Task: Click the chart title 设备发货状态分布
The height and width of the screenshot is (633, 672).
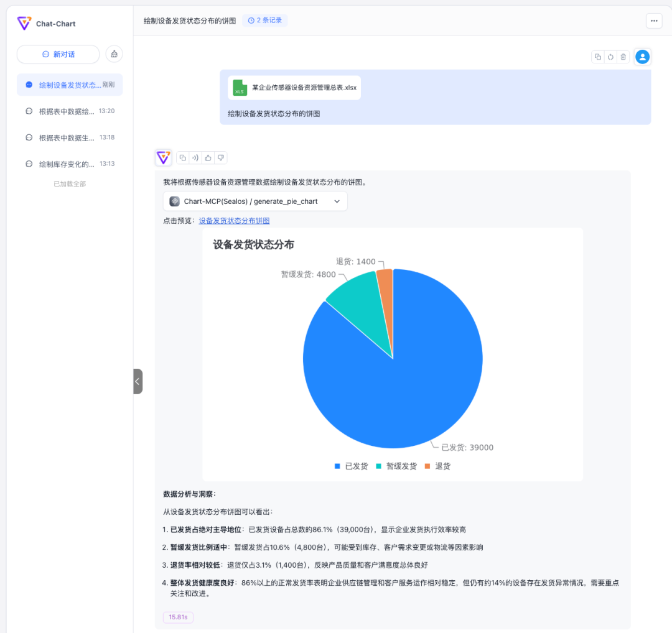Action: pyautogui.click(x=253, y=244)
